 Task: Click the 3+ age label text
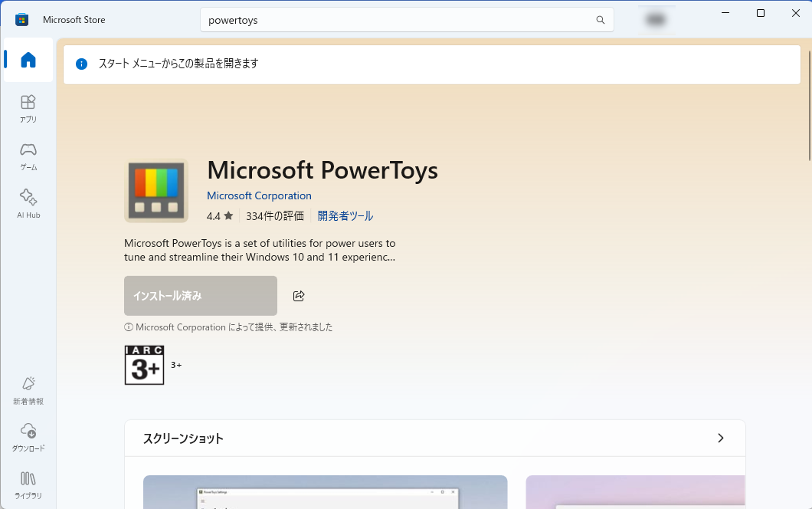176,365
